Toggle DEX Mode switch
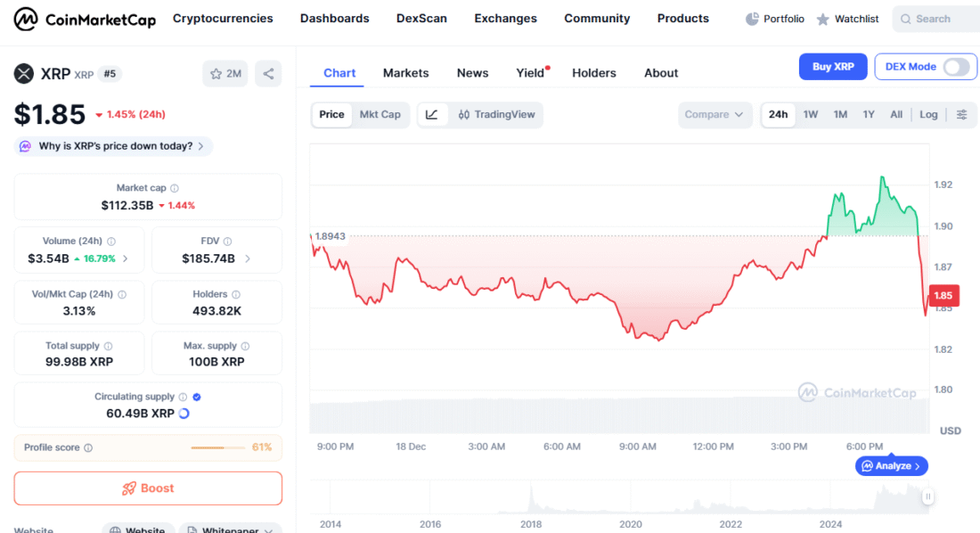The height and width of the screenshot is (533, 980). 956,67
